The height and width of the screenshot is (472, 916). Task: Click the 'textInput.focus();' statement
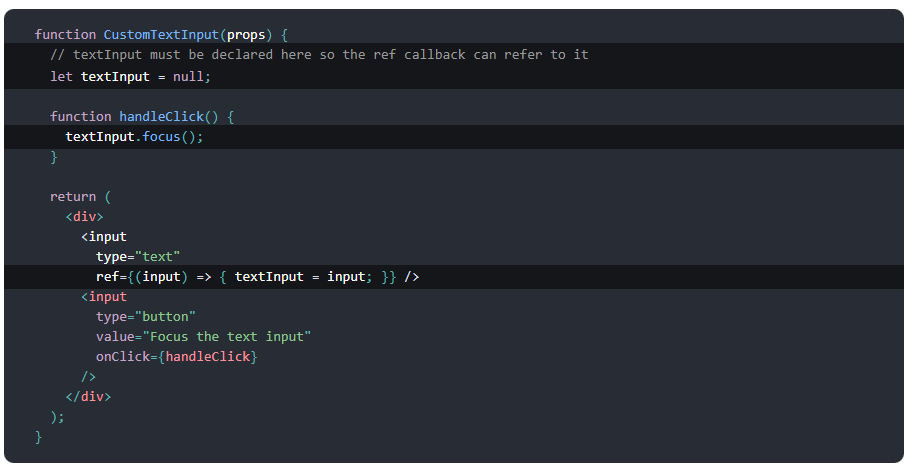(x=134, y=137)
